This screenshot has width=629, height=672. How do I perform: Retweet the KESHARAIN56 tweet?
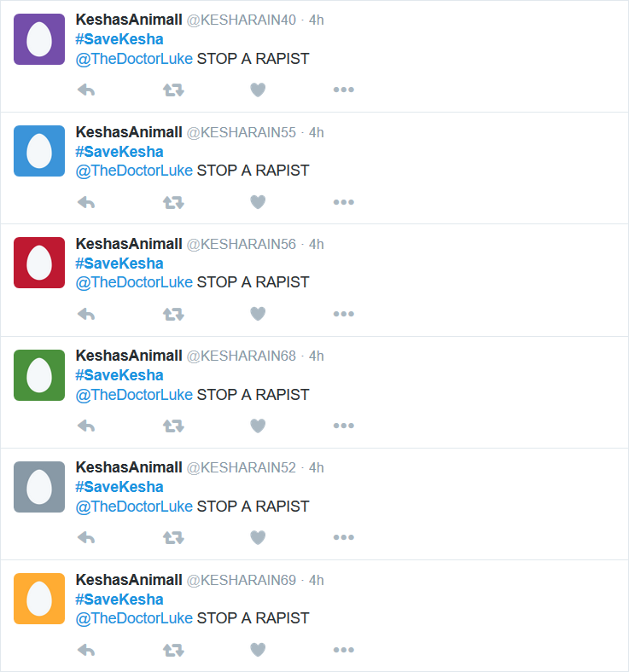coord(173,314)
